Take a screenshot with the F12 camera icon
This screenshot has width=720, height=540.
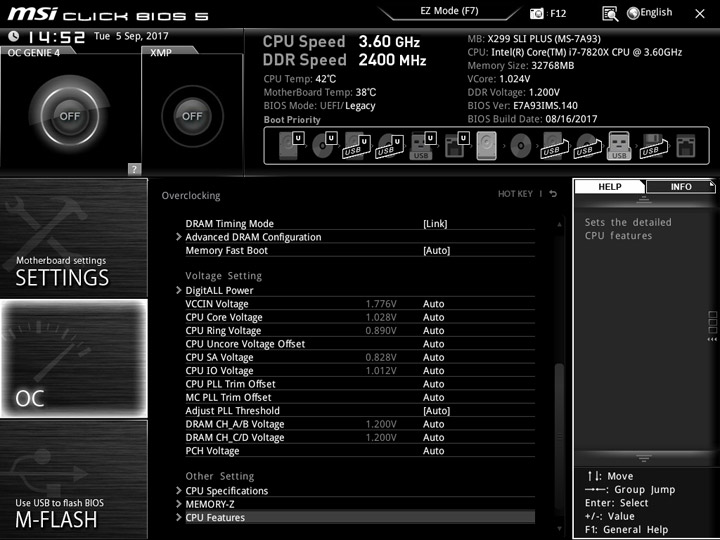[x=536, y=13]
